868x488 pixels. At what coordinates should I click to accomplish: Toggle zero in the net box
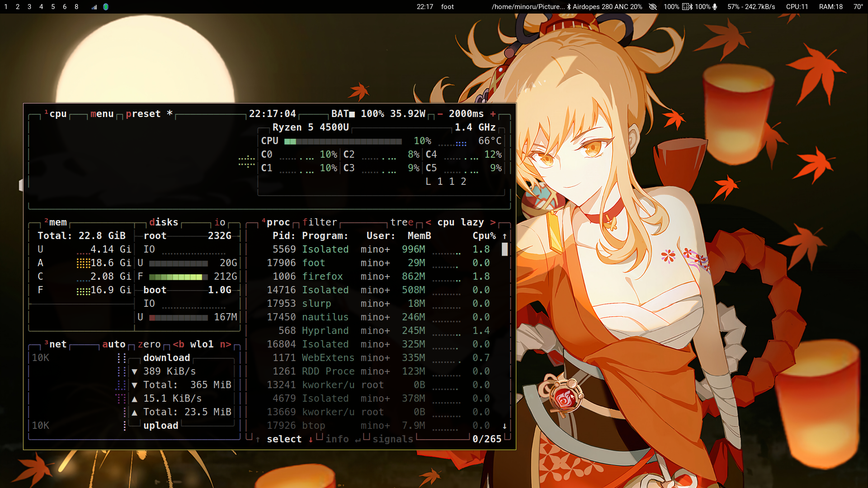point(149,344)
